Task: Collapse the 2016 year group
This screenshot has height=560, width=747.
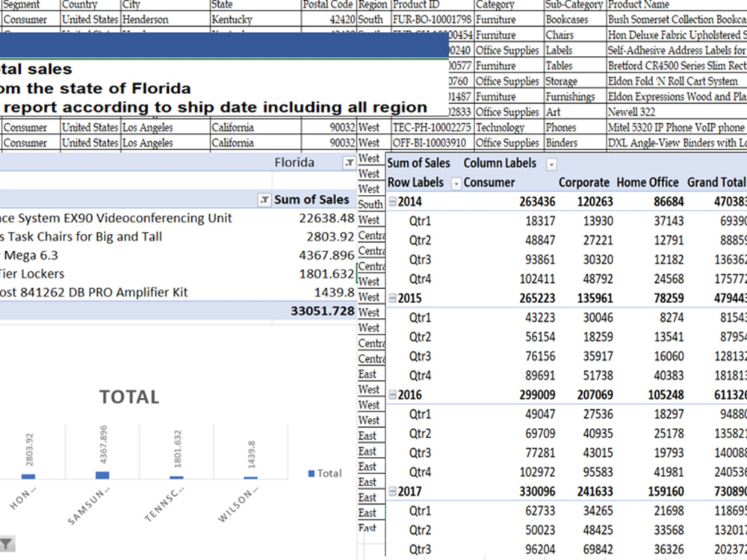Action: pyautogui.click(x=393, y=395)
